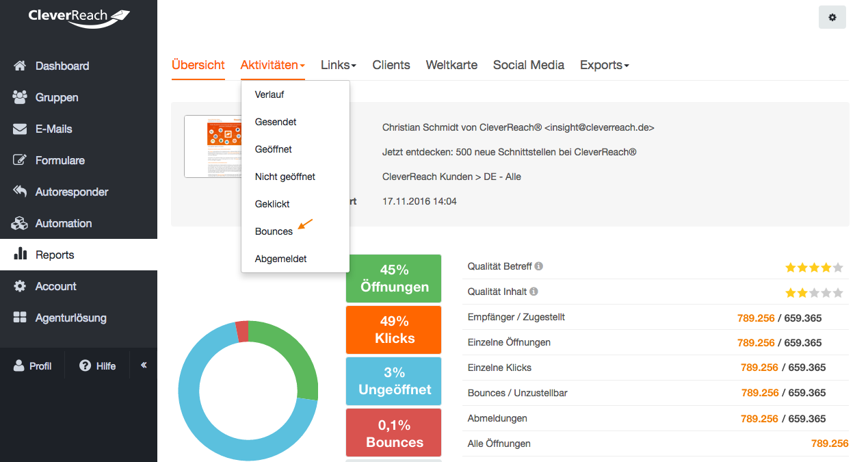The image size is (868, 462).
Task: Click orange value in Einzelne Klicks row
Action: [x=759, y=368]
